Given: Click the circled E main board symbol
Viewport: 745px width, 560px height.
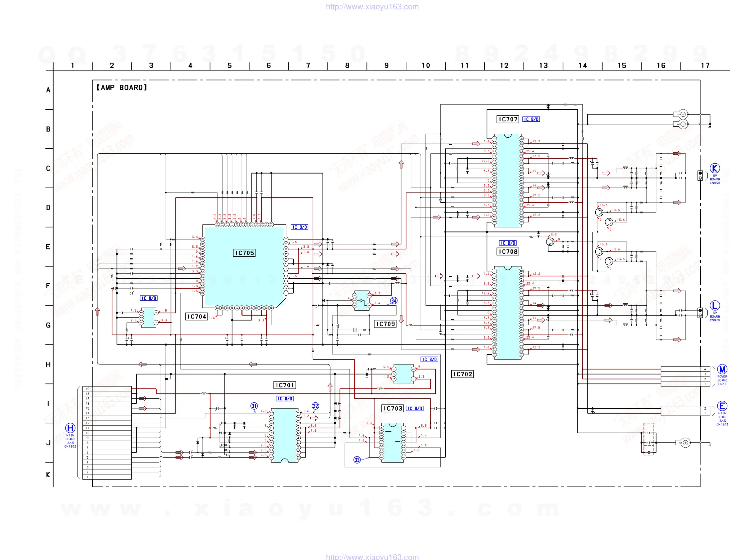Looking at the screenshot, I should pyautogui.click(x=722, y=406).
